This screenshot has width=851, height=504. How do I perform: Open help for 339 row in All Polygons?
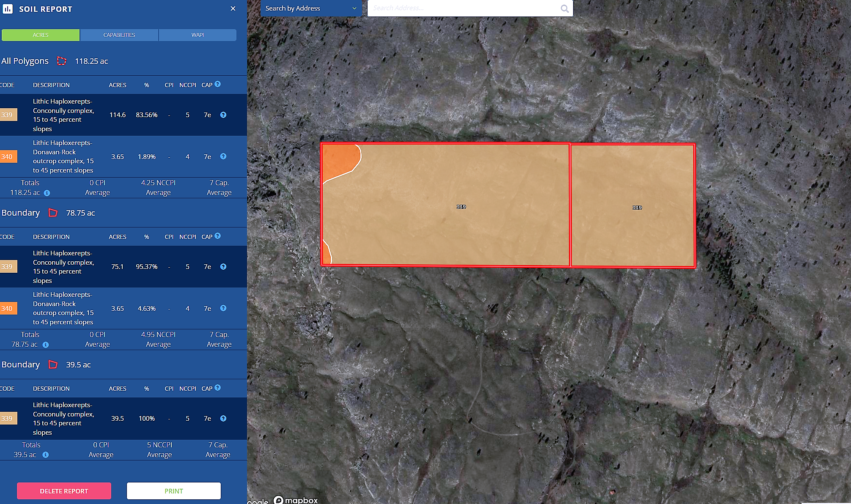pyautogui.click(x=223, y=115)
